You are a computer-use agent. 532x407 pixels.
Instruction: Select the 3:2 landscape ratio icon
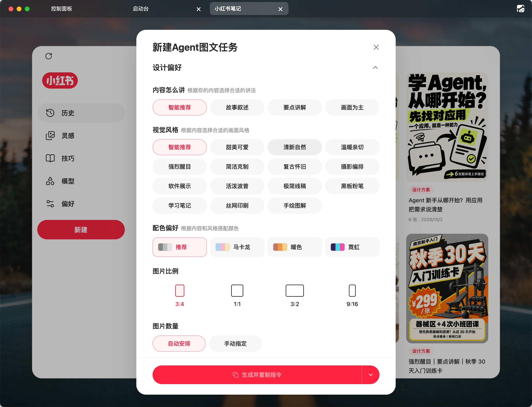(x=295, y=290)
